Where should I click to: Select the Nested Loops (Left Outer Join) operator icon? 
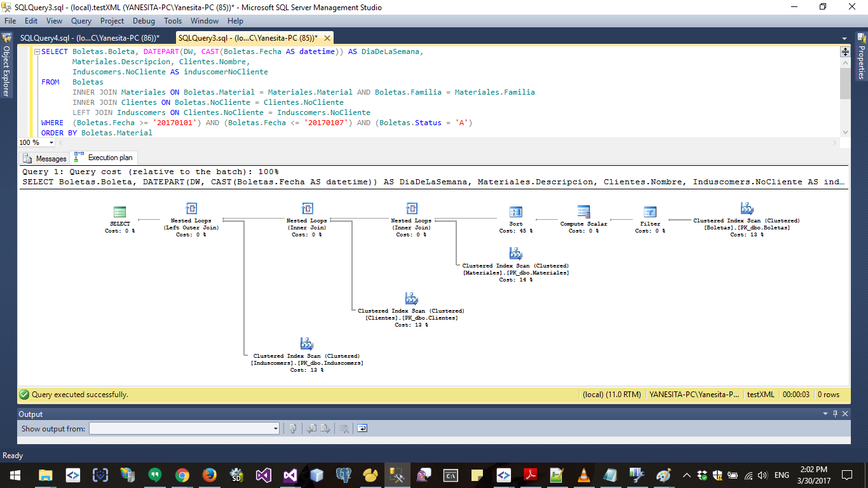(191, 208)
